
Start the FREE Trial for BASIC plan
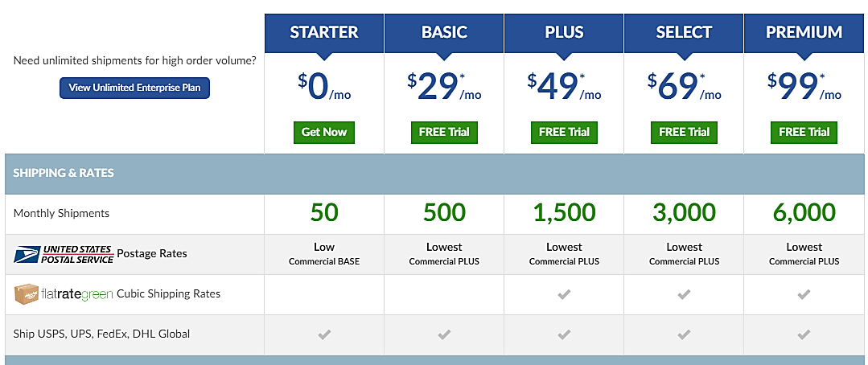(444, 132)
